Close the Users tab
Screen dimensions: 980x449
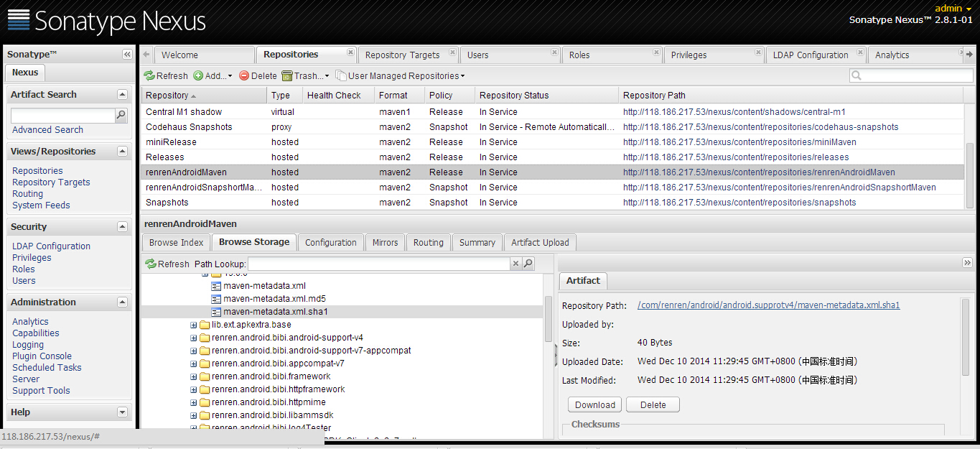555,52
